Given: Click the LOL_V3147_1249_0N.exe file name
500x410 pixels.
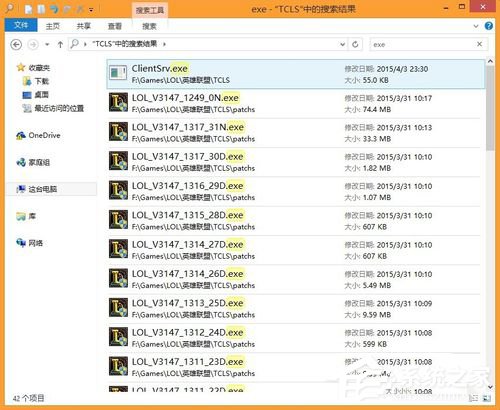Looking at the screenshot, I should pos(185,98).
